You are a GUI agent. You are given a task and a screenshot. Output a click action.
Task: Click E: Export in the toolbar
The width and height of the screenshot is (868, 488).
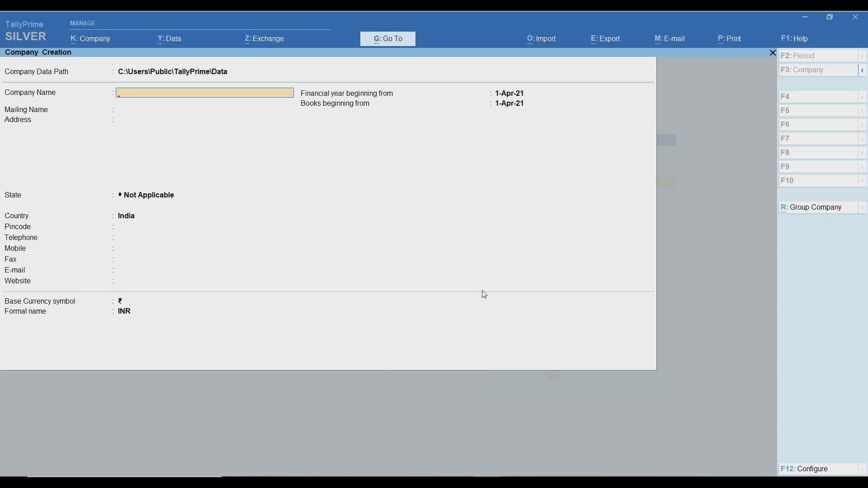pos(605,39)
